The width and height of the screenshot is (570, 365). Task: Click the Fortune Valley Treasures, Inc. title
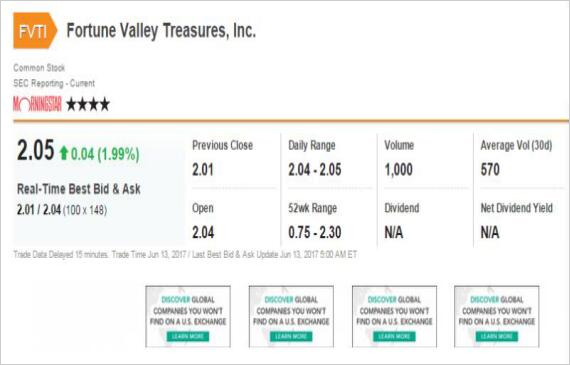[x=161, y=31]
